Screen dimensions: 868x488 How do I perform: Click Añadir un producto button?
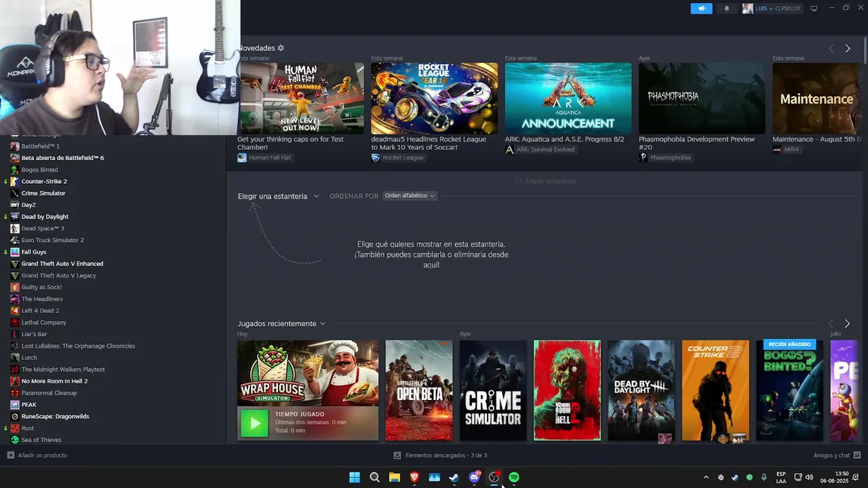[37, 455]
